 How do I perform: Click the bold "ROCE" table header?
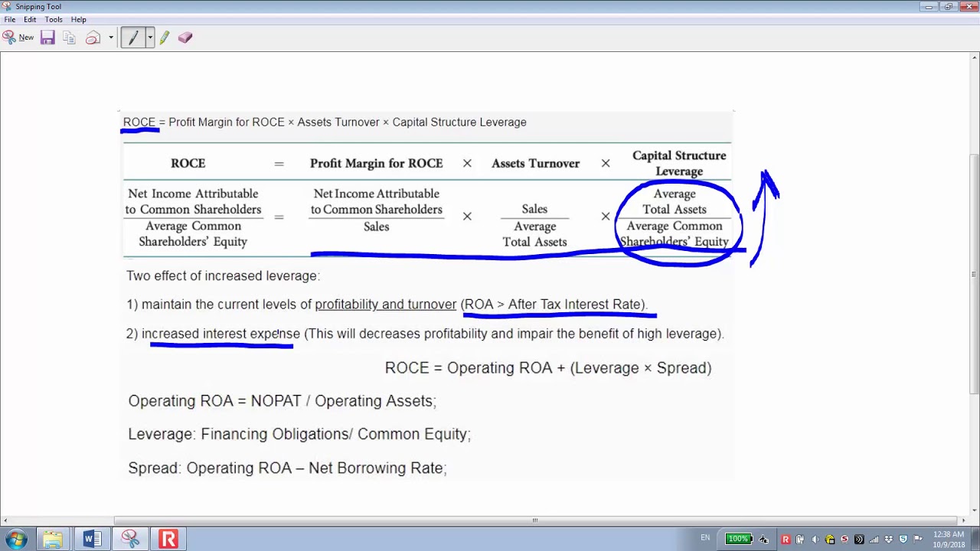[x=188, y=163]
